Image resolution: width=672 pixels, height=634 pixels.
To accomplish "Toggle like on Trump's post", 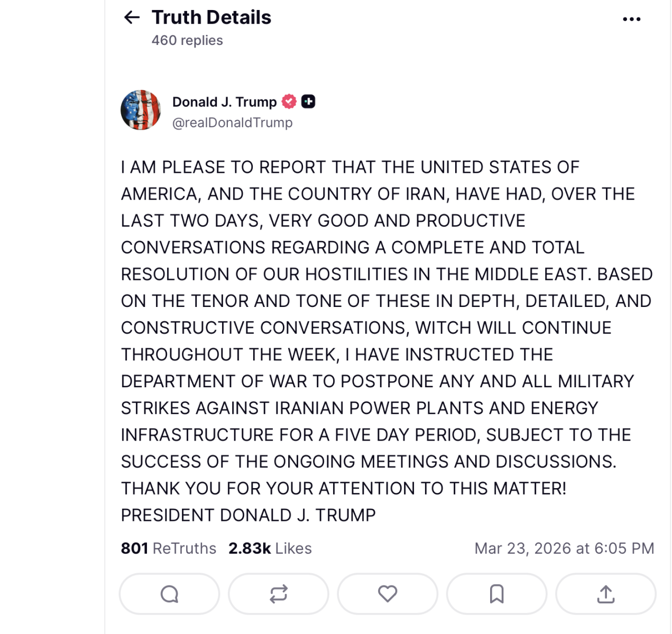I will coord(388,594).
